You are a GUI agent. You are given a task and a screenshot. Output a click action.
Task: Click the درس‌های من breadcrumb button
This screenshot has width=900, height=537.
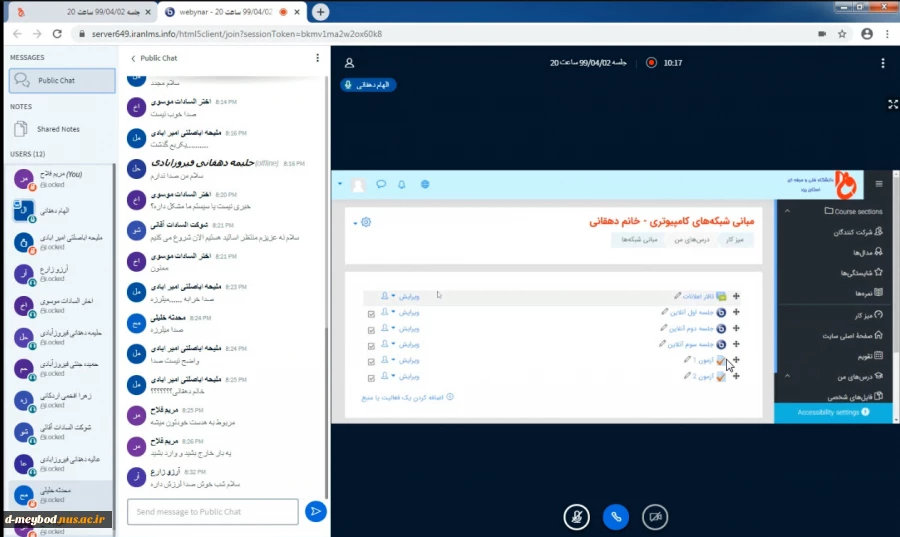click(692, 240)
